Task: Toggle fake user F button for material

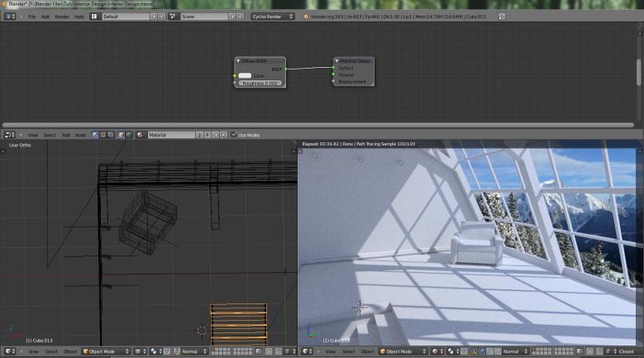Action: pos(208,135)
